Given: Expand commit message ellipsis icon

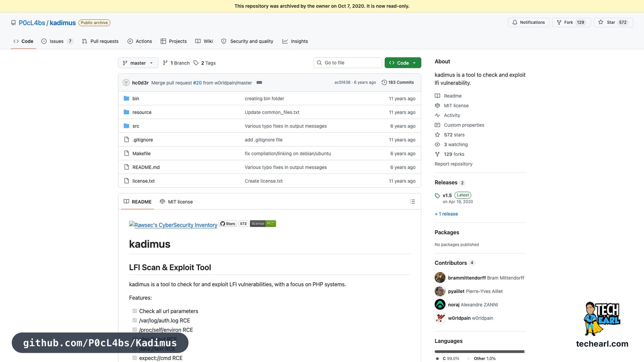Looking at the screenshot, I should tap(259, 83).
